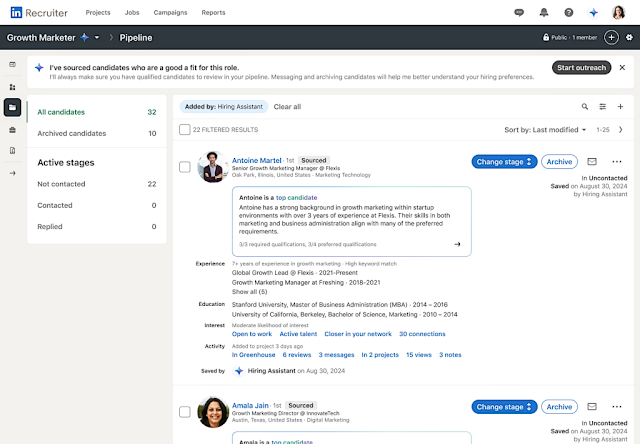Send message to Antoine Martel envelope icon
Screen dimensions: 640x444
(x=592, y=161)
